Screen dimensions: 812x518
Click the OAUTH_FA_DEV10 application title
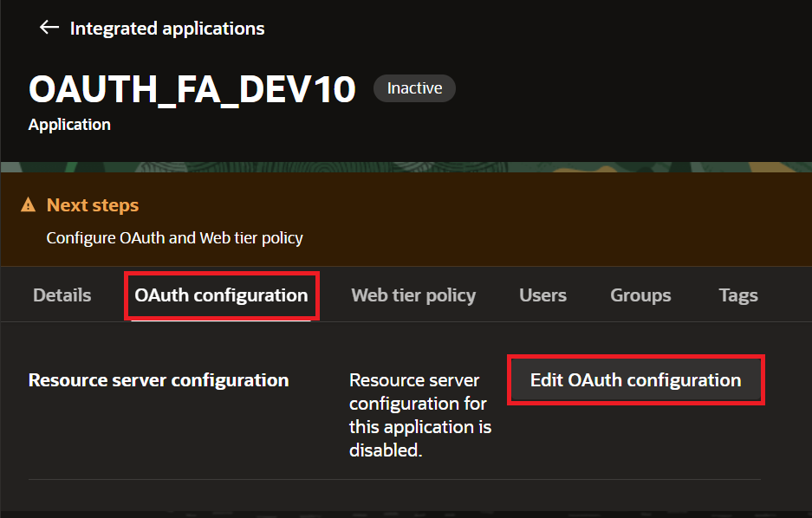(192, 89)
